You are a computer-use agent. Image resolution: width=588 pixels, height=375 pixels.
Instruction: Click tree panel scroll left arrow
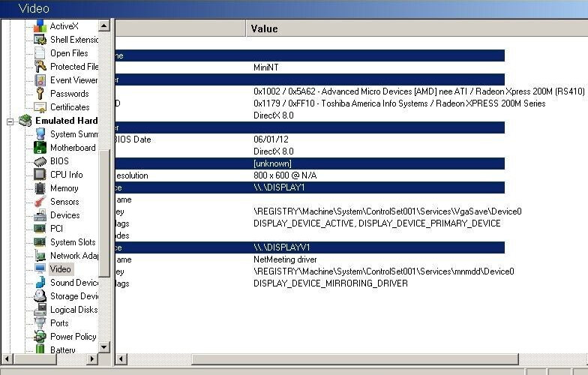pos(7,358)
